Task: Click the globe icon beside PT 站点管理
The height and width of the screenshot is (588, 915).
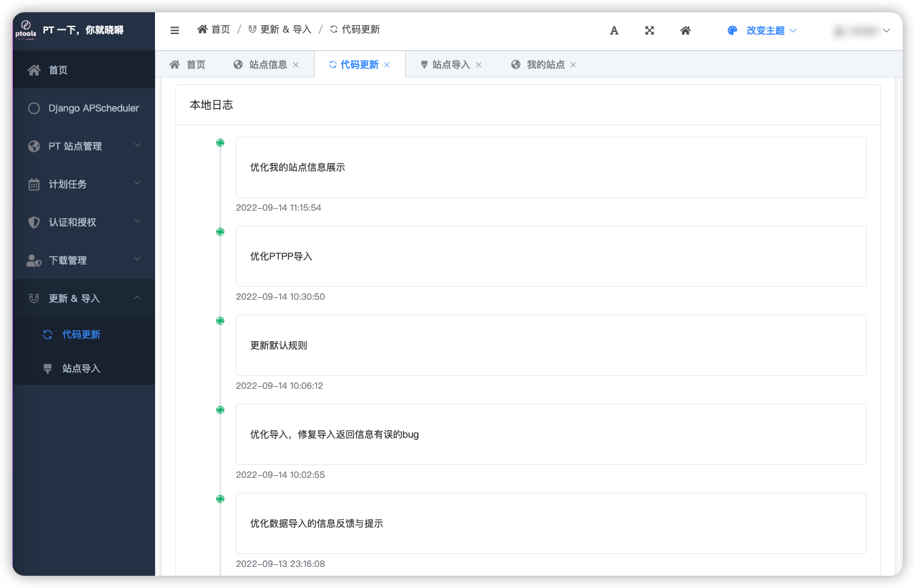Action: [34, 146]
